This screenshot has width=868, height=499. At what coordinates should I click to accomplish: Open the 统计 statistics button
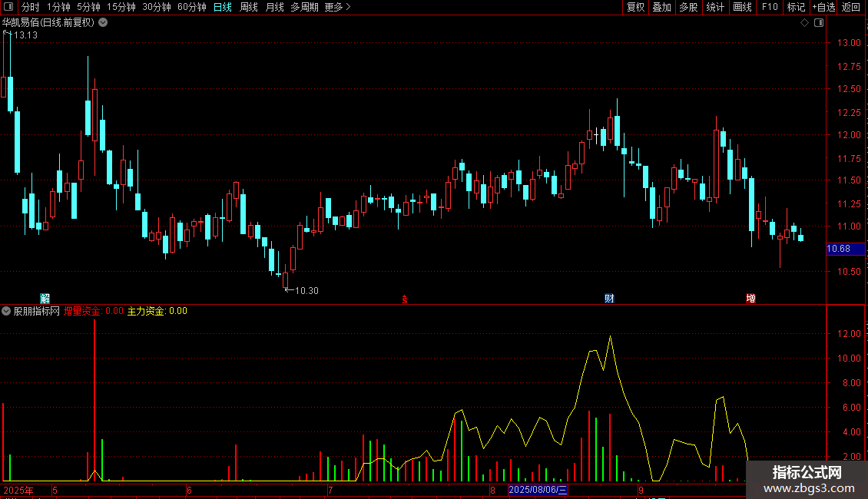714,7
